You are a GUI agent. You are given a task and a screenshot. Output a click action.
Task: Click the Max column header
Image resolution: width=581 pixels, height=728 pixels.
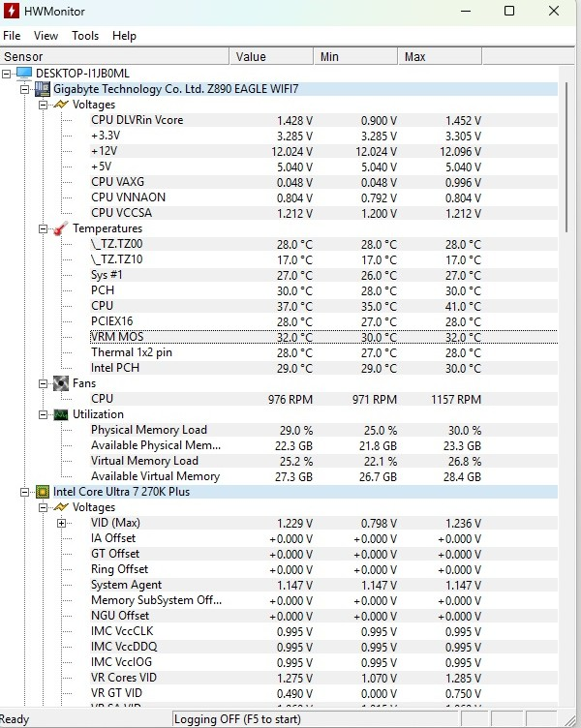coord(440,57)
